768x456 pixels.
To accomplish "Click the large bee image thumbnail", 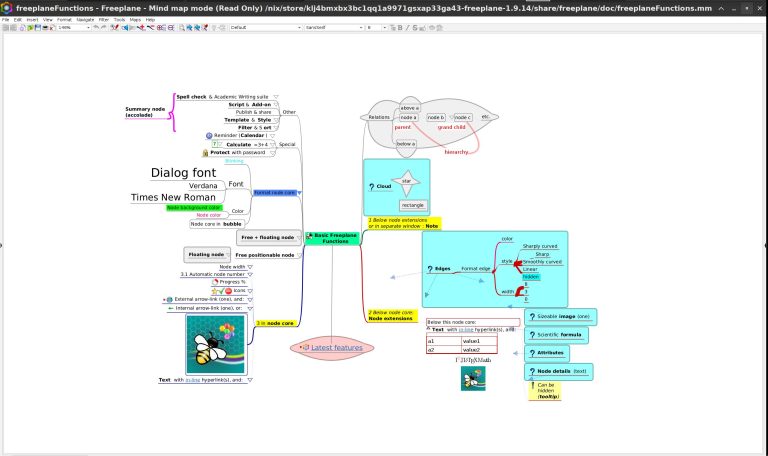I will pos(217,345).
